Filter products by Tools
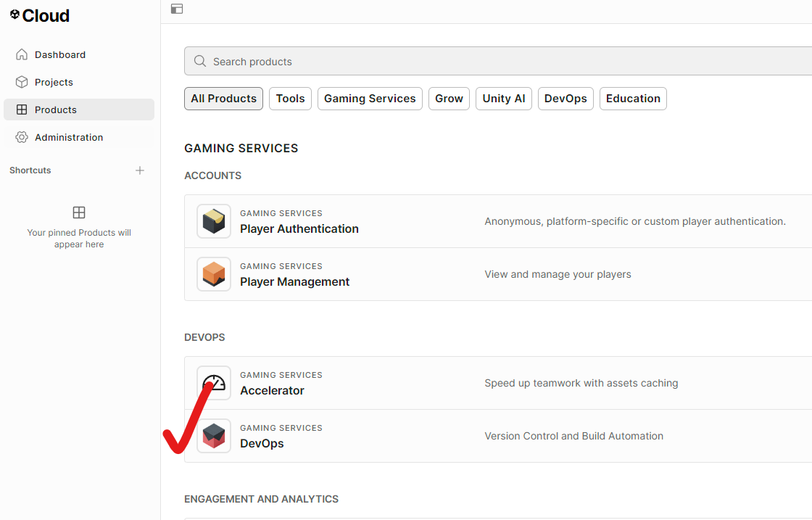Viewport: 812px width, 520px height. (x=291, y=99)
